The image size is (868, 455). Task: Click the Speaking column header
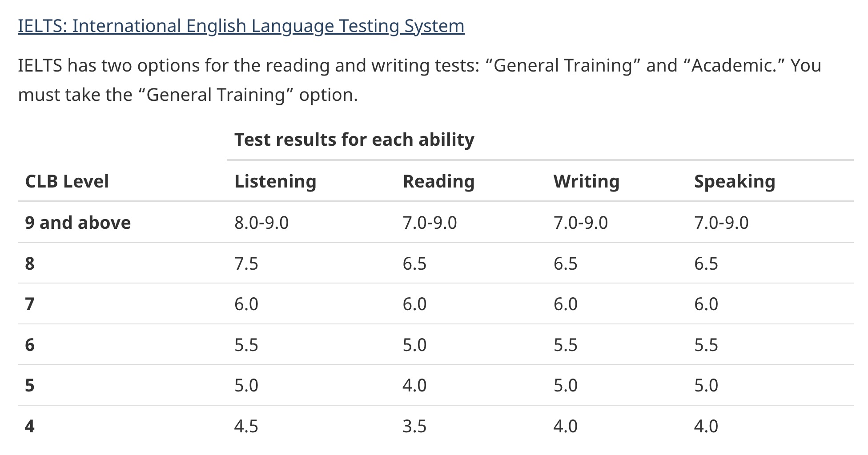click(x=734, y=181)
